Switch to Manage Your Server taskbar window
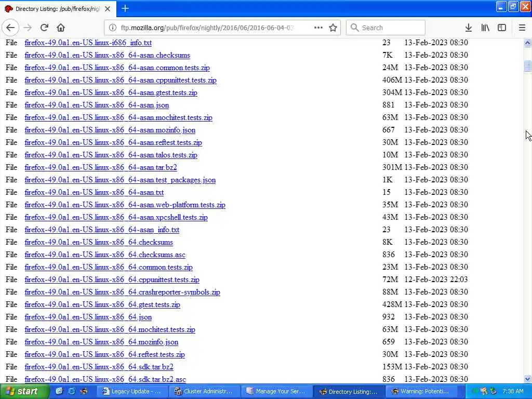The width and height of the screenshot is (532, 399). tap(276, 392)
